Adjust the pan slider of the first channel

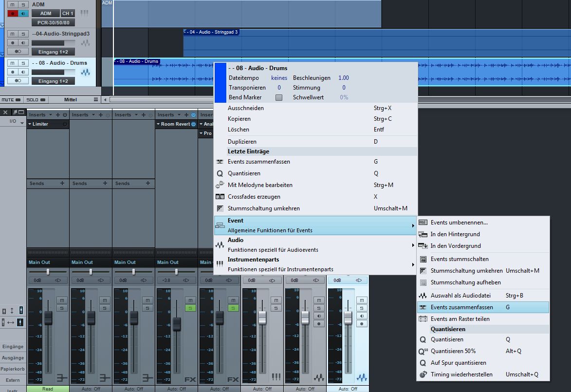(48, 272)
